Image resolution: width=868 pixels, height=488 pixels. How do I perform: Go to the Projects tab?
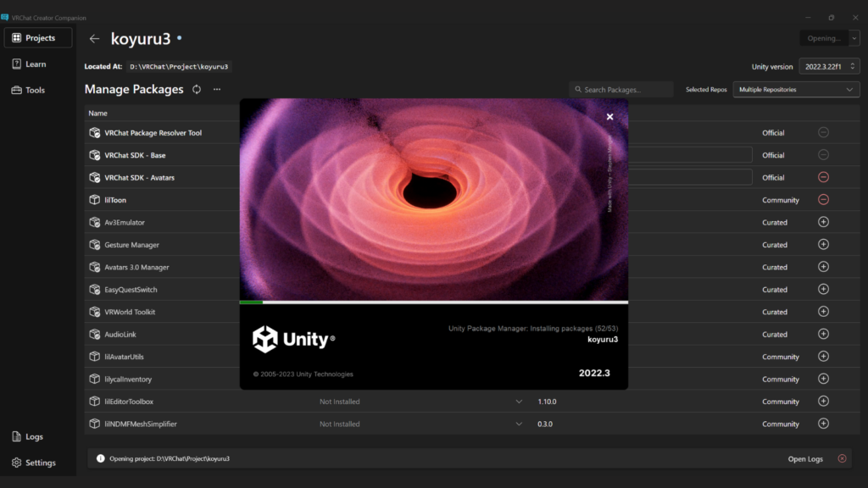click(38, 38)
